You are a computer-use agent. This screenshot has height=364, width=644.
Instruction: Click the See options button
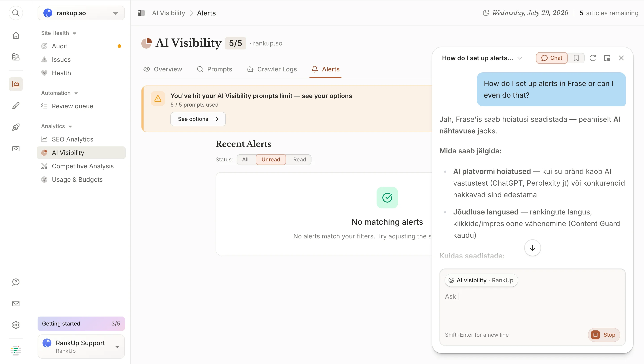point(198,119)
